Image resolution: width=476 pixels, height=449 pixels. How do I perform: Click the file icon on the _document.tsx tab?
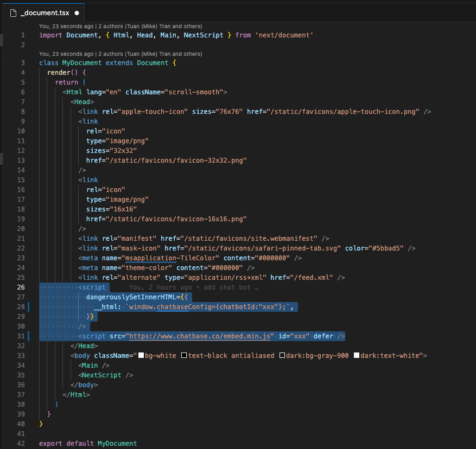point(14,12)
